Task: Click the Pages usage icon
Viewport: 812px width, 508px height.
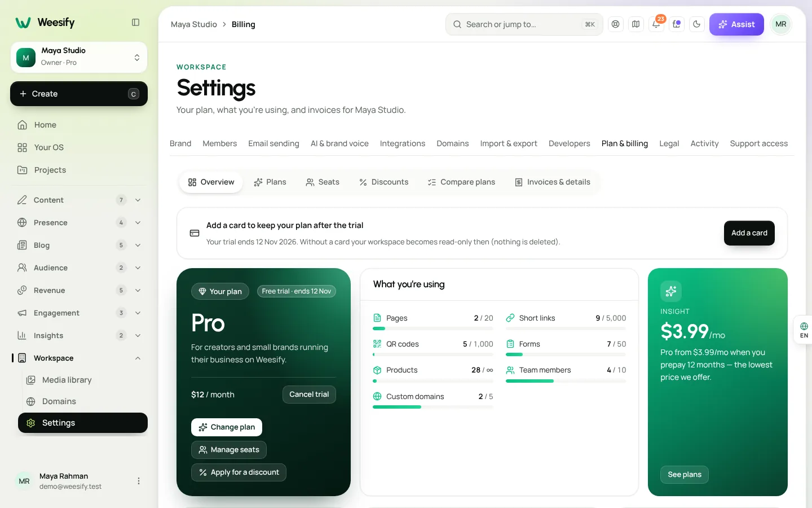Action: tap(377, 318)
